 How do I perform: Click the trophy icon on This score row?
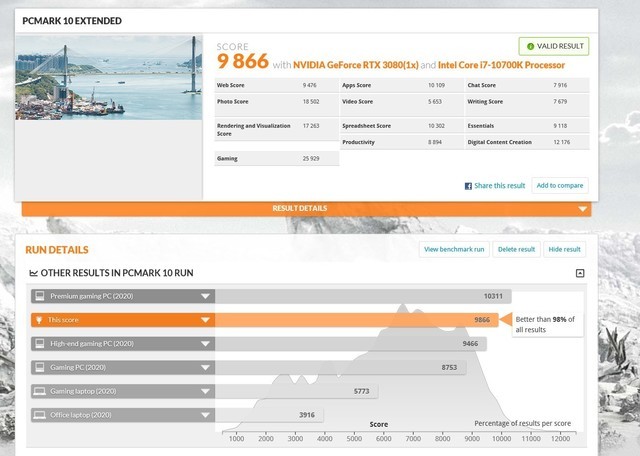point(39,320)
